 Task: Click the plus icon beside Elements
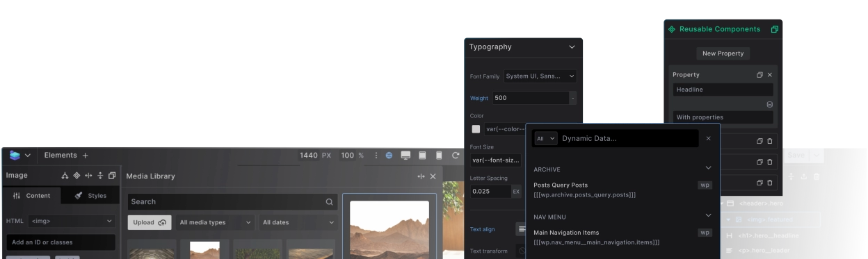(86, 155)
